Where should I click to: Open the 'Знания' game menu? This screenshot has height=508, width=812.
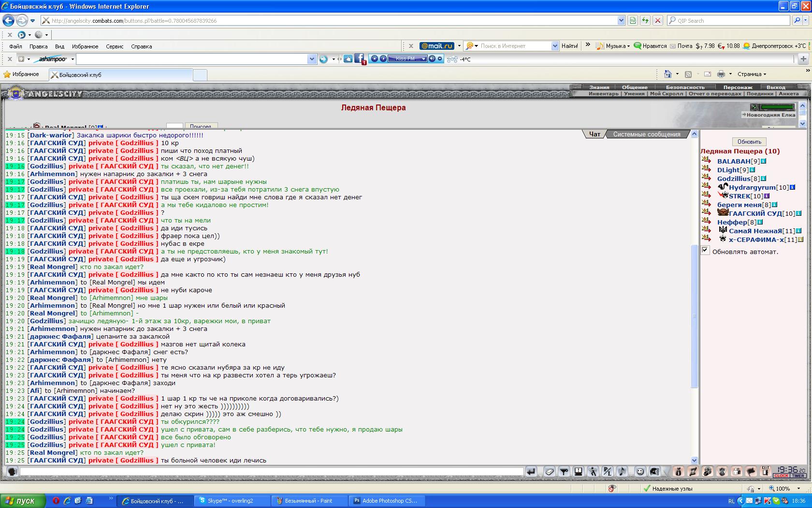click(x=599, y=87)
